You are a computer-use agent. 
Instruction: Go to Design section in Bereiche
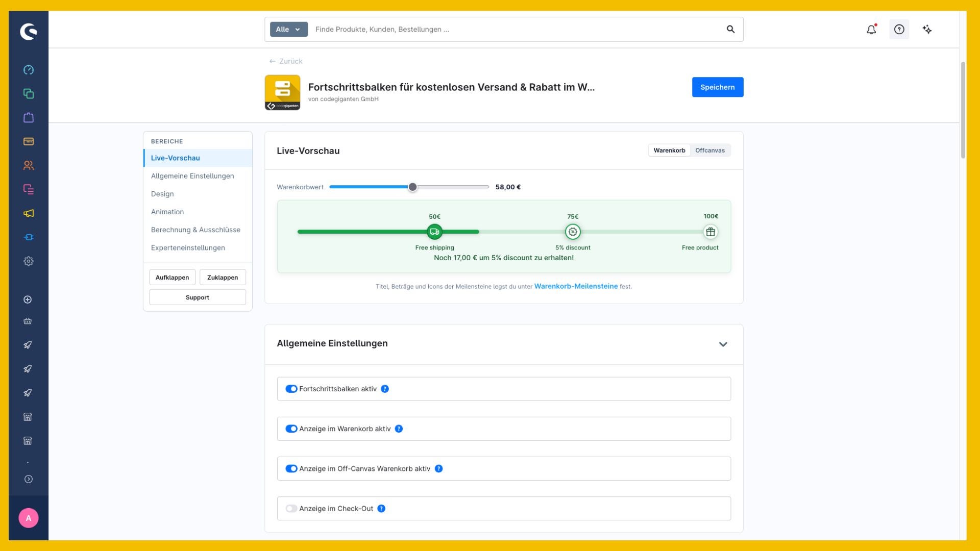click(x=198, y=194)
